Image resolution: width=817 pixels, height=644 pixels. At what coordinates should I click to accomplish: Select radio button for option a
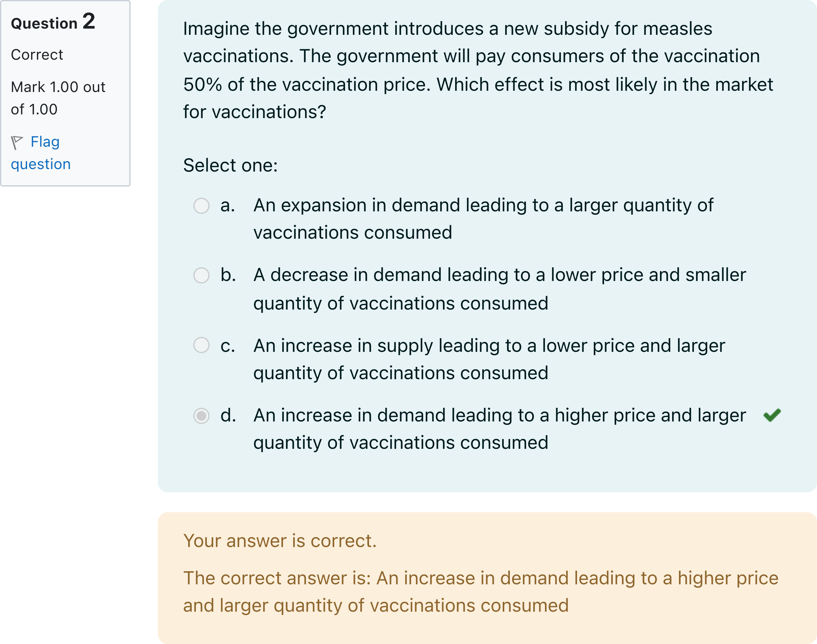pyautogui.click(x=201, y=206)
